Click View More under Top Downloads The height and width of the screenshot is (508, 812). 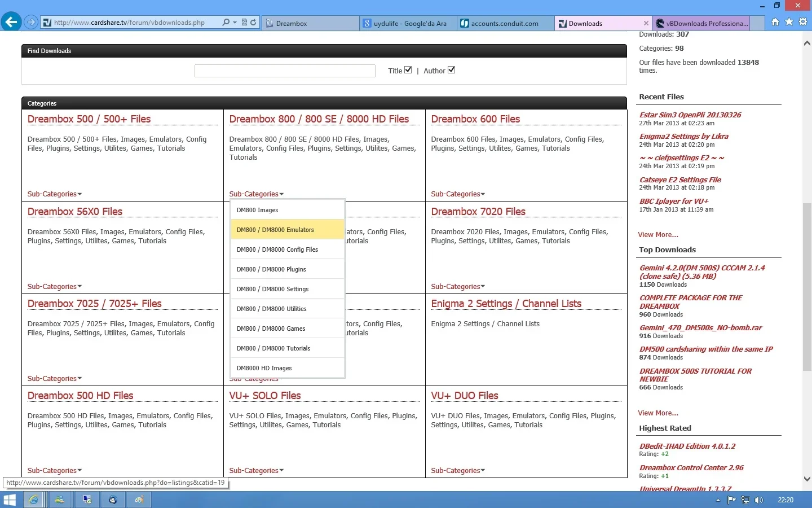coord(658,413)
